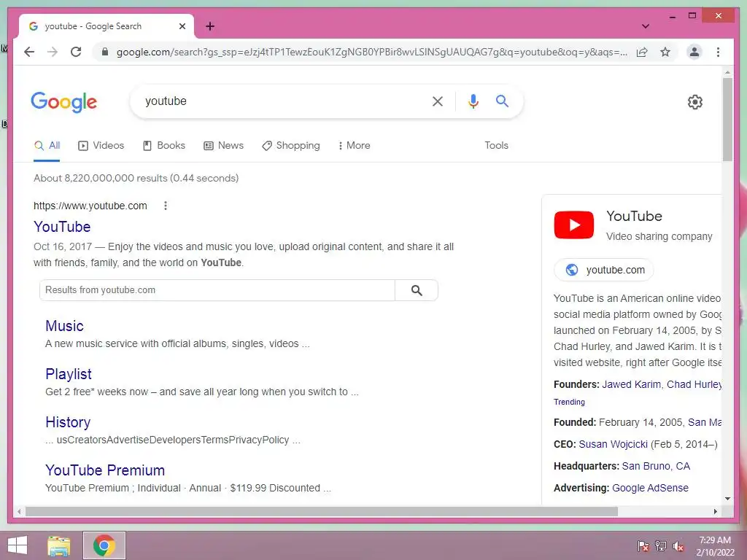Reload the page with the refresh icon
747x560 pixels.
(x=76, y=52)
